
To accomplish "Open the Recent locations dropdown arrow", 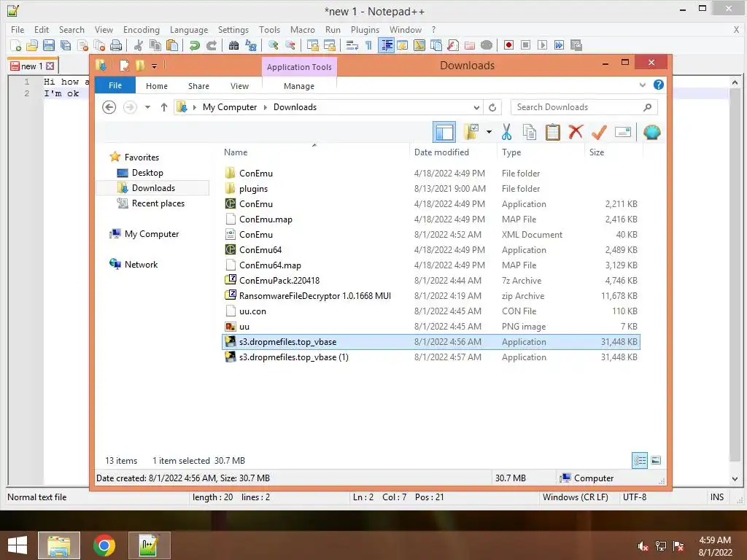I will 147,107.
